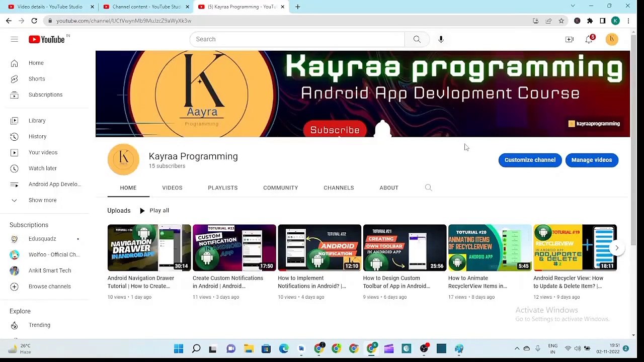Reload the page in Chrome
644x362 pixels.
[34, 21]
